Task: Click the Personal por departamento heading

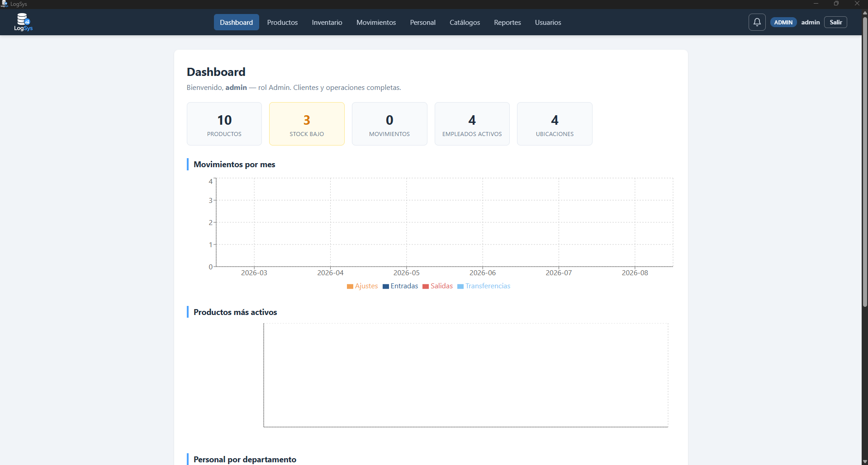Action: tap(245, 460)
